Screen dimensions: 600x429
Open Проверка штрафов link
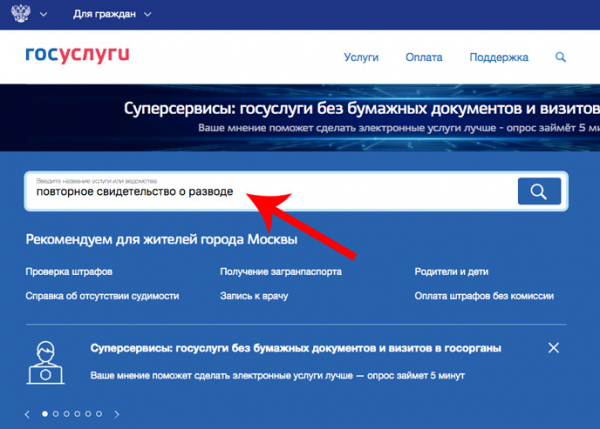tap(69, 272)
